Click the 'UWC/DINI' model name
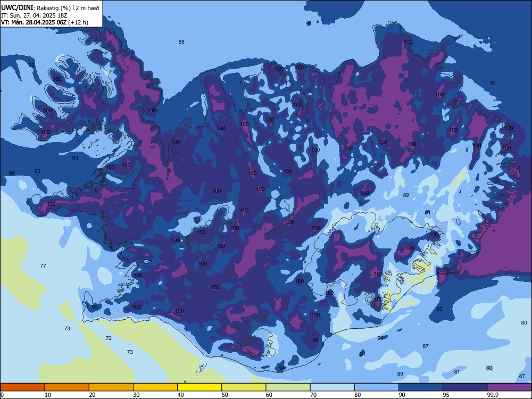This screenshot has width=532, height=399. coord(18,8)
